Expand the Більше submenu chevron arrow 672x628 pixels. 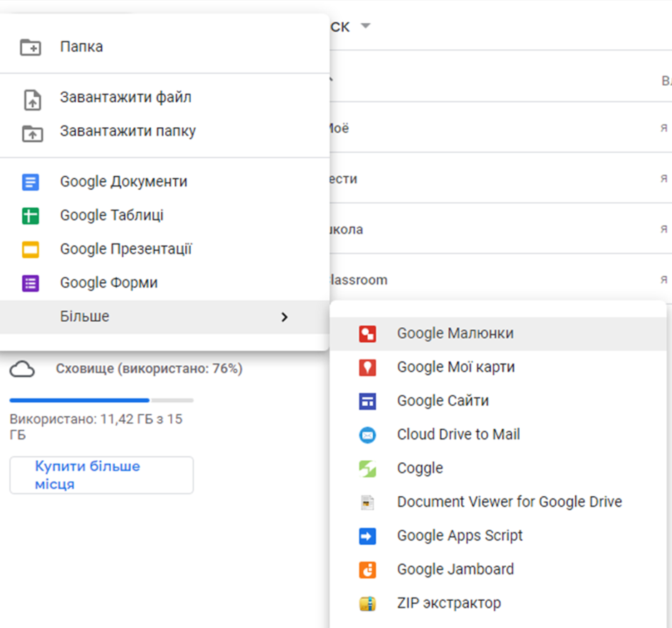pyautogui.click(x=284, y=317)
